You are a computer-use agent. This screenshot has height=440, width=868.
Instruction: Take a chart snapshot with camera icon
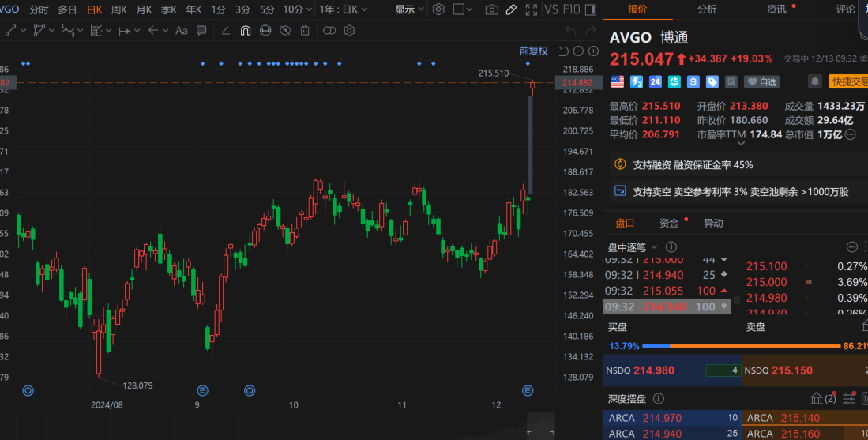pyautogui.click(x=491, y=9)
